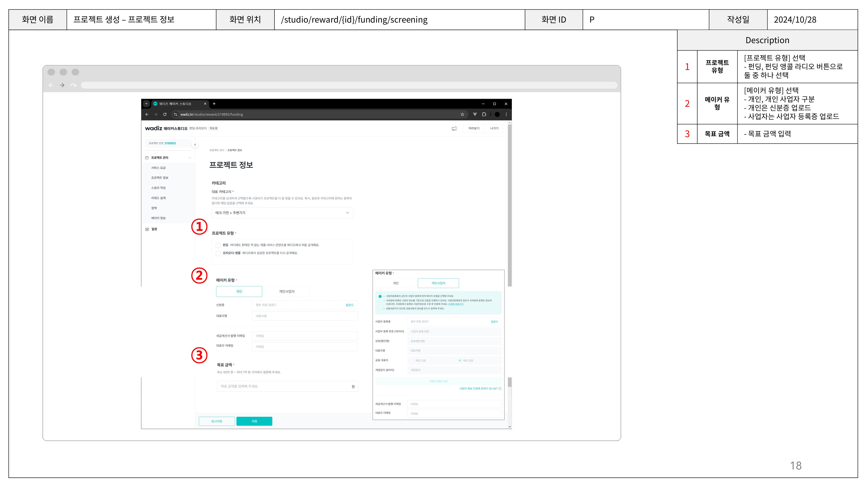Click the browser back arrow
Image resolution: width=868 pixels, height=488 pixels.
pyautogui.click(x=147, y=115)
